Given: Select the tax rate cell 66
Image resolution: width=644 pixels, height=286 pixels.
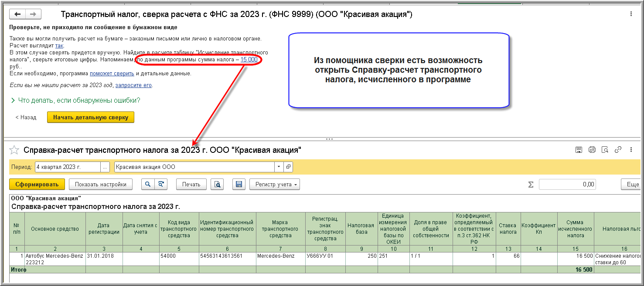Looking at the screenshot, I should pyautogui.click(x=509, y=259).
